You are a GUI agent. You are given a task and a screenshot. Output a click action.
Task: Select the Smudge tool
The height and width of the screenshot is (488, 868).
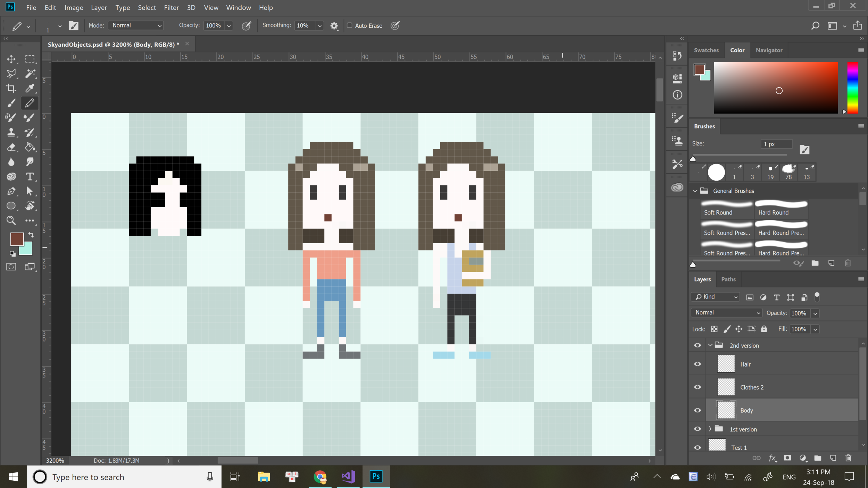click(30, 162)
